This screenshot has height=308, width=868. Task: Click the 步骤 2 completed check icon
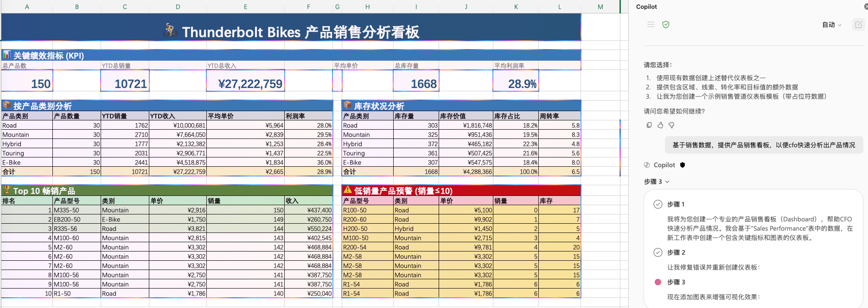657,252
